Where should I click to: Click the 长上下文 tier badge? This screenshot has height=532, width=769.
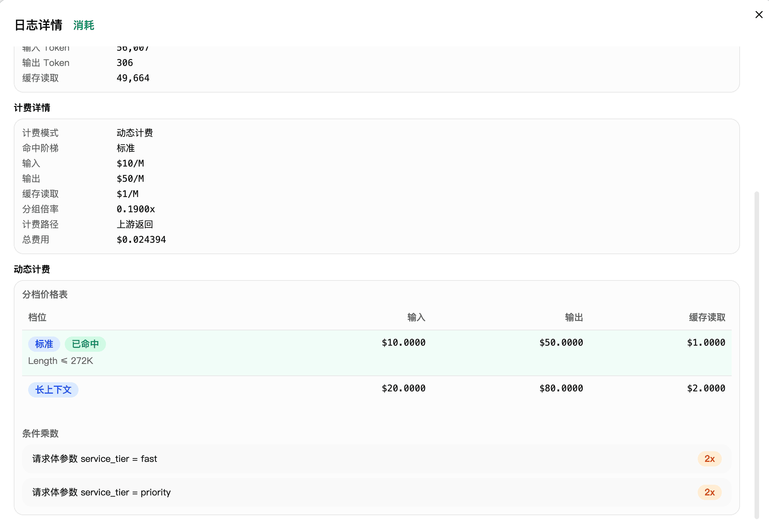click(53, 390)
